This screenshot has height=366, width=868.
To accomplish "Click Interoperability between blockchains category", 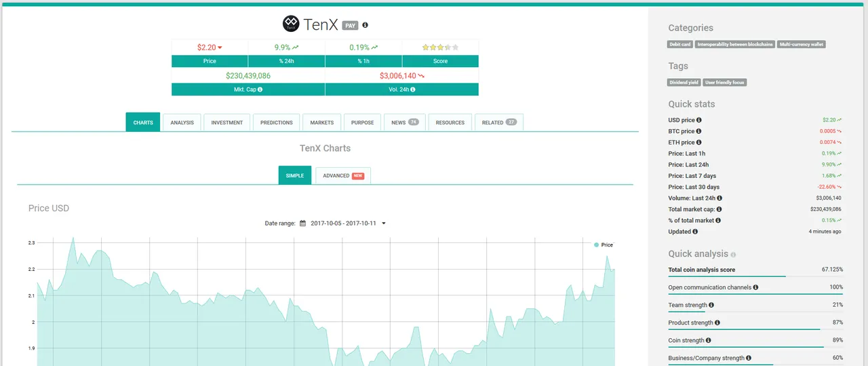I will point(735,44).
